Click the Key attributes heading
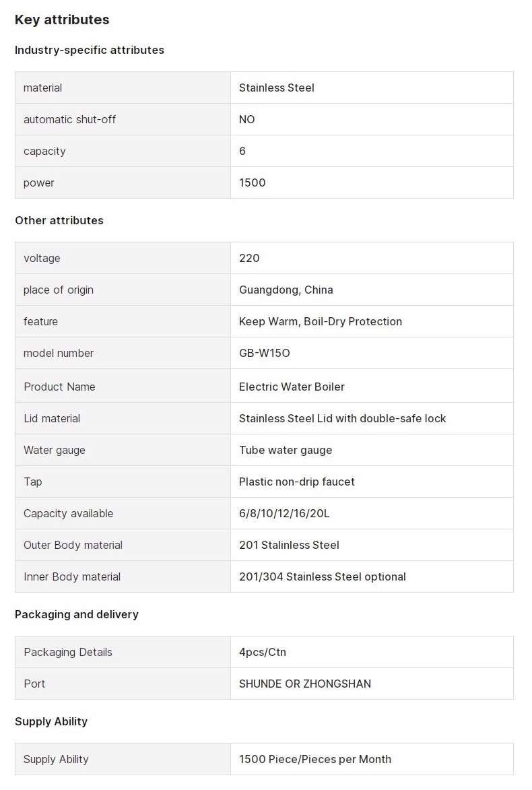 pyautogui.click(x=62, y=20)
